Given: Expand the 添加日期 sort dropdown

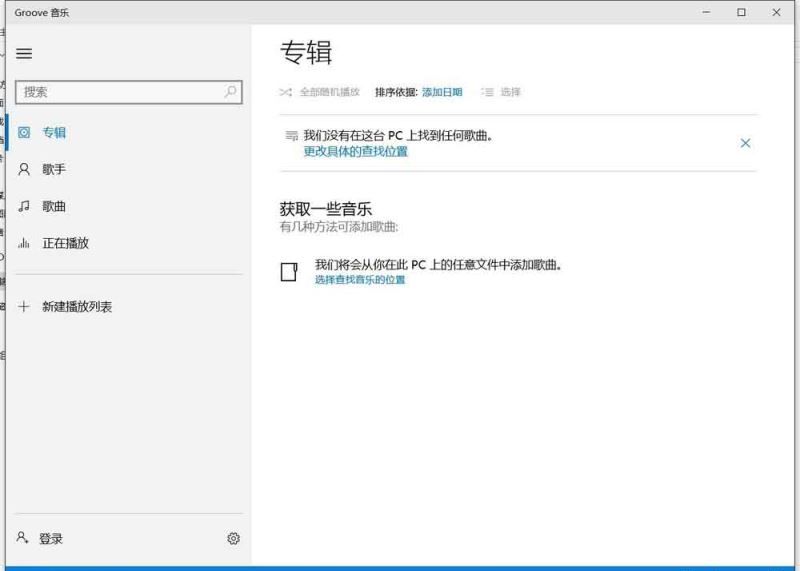Looking at the screenshot, I should 442,92.
